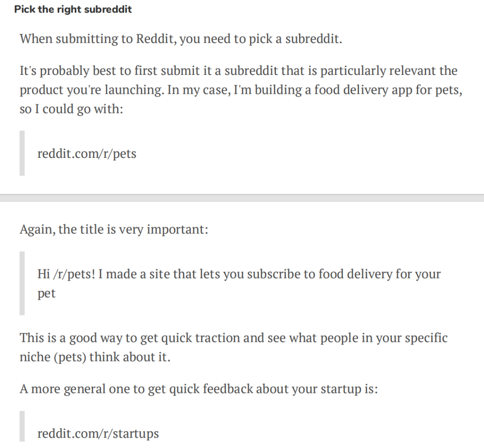The image size is (484, 448).
Task: Click the word "pet" ending the title quote
Action: (x=46, y=294)
